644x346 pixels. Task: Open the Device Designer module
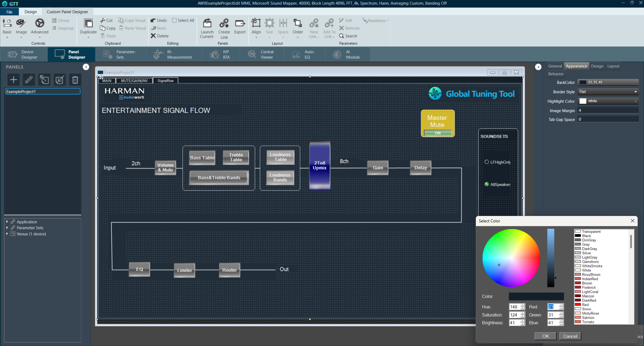pos(23,54)
